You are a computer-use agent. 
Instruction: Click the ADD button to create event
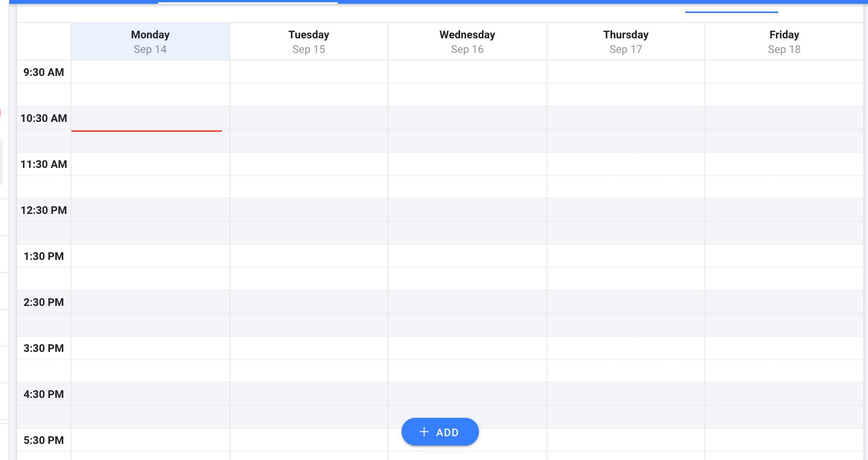tap(440, 432)
